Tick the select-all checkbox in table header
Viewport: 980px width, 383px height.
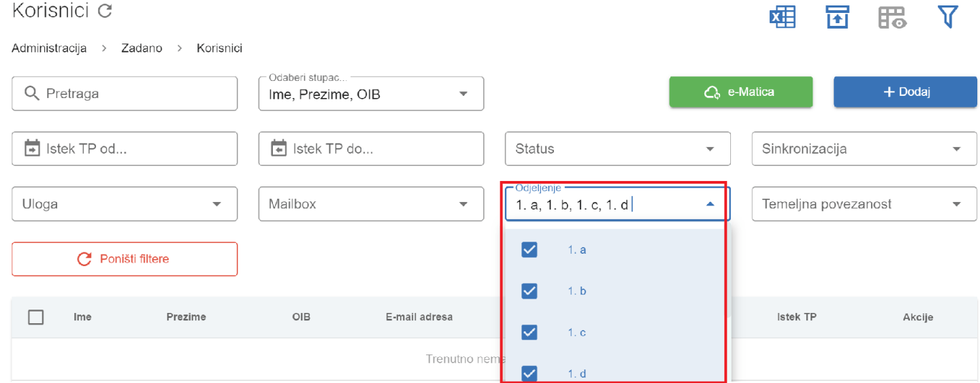tap(36, 317)
